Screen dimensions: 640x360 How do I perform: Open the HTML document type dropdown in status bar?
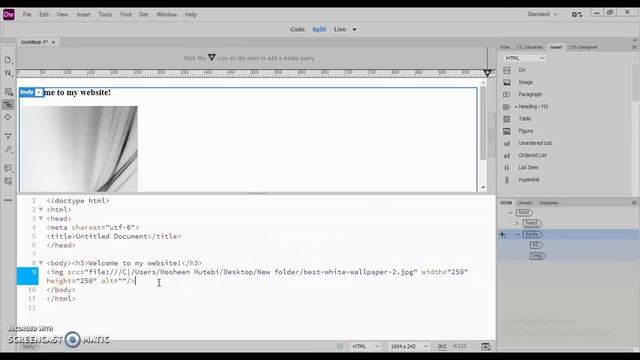[x=365, y=347]
